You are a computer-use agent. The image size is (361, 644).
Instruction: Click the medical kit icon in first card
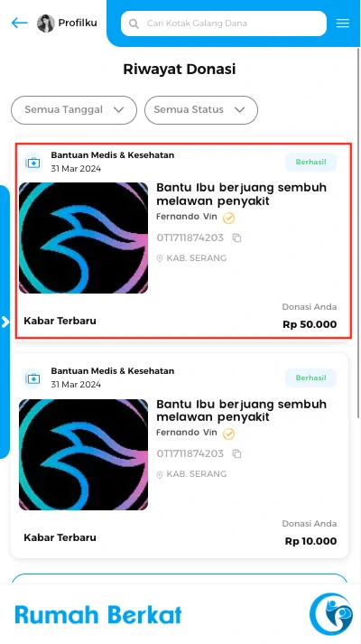point(32,163)
